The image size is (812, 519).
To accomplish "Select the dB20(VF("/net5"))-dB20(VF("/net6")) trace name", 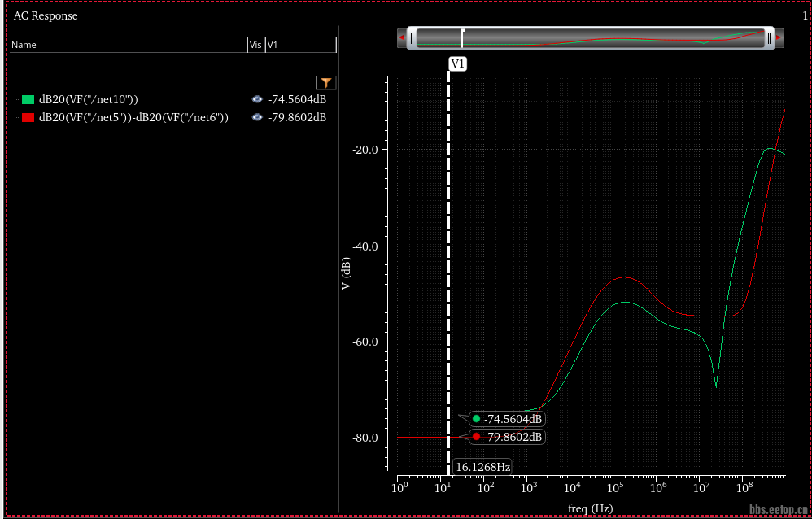I will pos(133,118).
